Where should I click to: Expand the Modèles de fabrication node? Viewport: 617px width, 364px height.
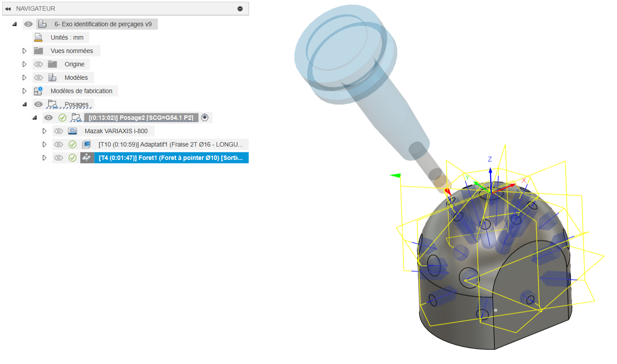click(25, 91)
